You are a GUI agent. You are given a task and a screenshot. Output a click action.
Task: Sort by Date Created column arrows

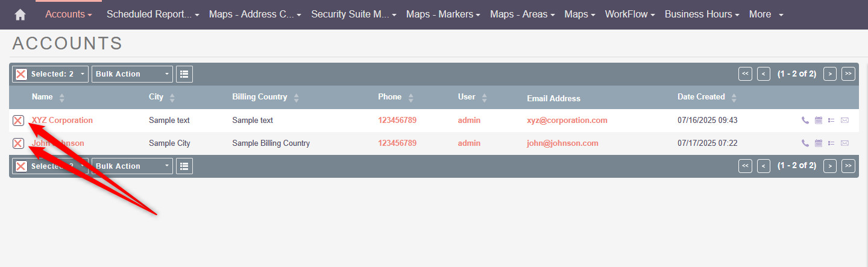click(734, 98)
